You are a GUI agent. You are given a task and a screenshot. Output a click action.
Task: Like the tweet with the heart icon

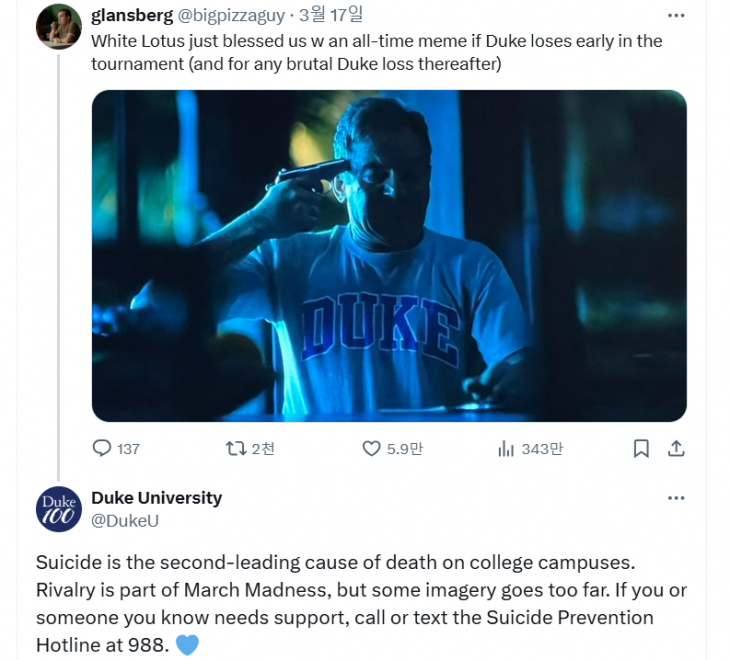(371, 449)
